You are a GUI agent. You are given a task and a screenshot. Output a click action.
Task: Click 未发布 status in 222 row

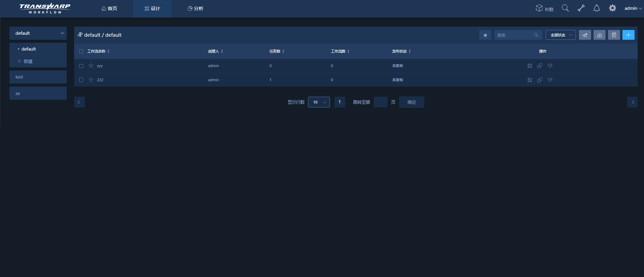click(x=398, y=80)
